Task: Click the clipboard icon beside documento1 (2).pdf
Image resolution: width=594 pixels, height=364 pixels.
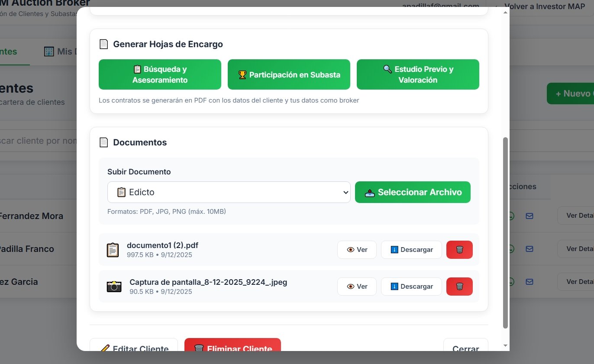Action: [113, 250]
